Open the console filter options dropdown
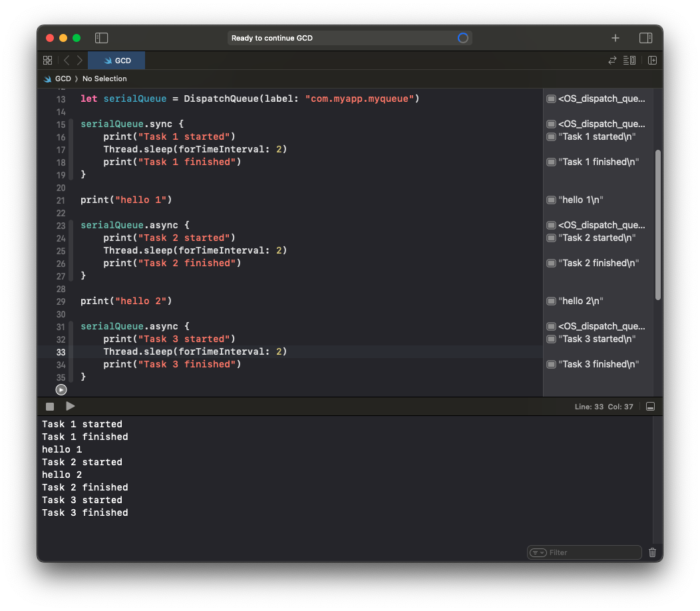 pyautogui.click(x=538, y=552)
